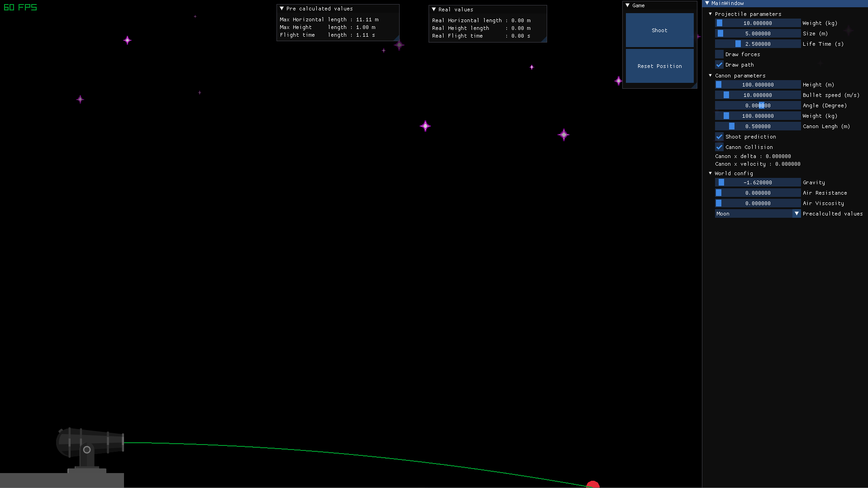868x488 pixels.
Task: Click the Real Height length row
Action: click(x=482, y=28)
